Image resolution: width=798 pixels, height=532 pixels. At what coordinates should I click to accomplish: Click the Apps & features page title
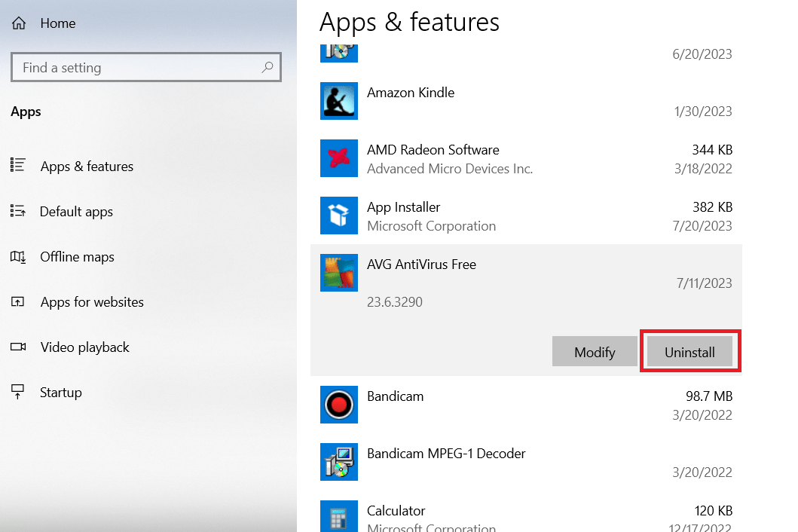pyautogui.click(x=410, y=23)
